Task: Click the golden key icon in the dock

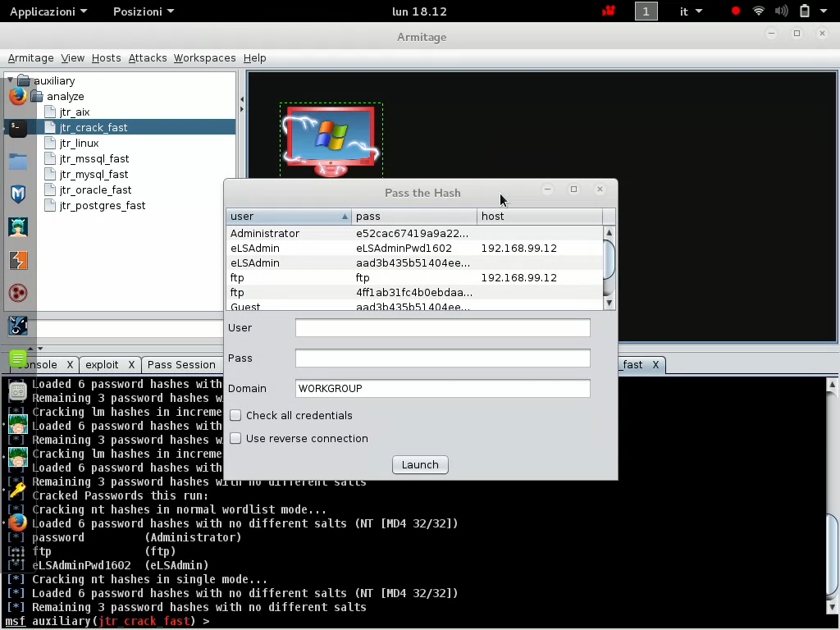Action: click(x=18, y=490)
